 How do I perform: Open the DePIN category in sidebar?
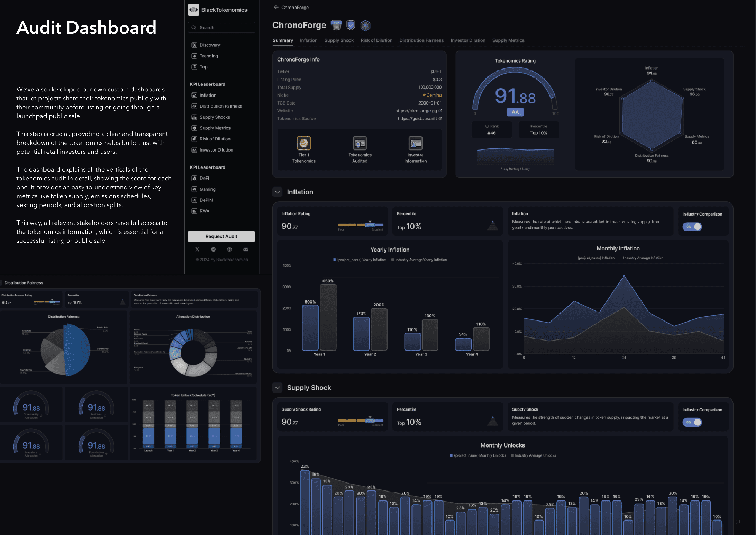click(x=202, y=200)
